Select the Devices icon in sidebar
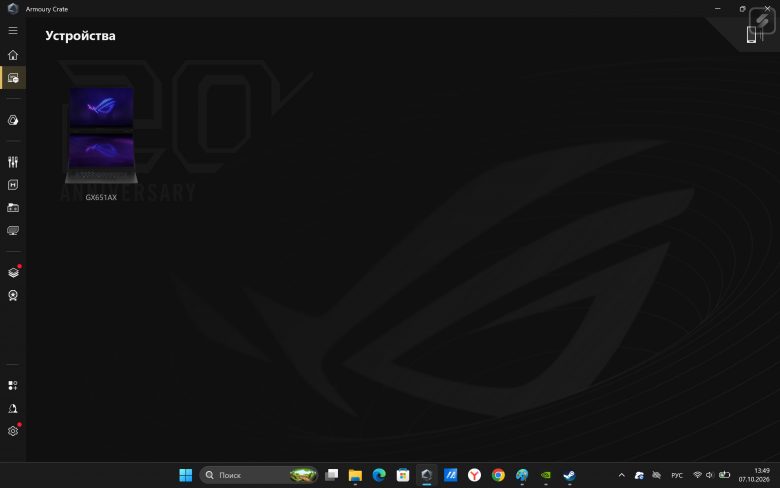Screen dimensions: 780x488 tap(13, 78)
